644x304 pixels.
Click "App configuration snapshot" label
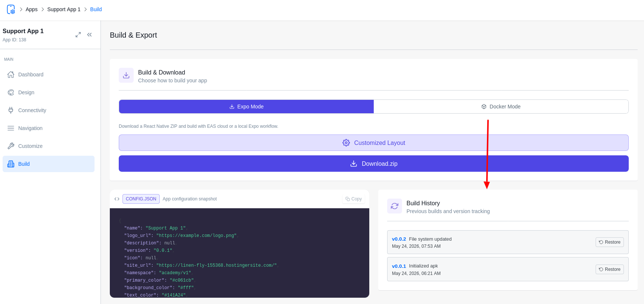click(x=190, y=199)
